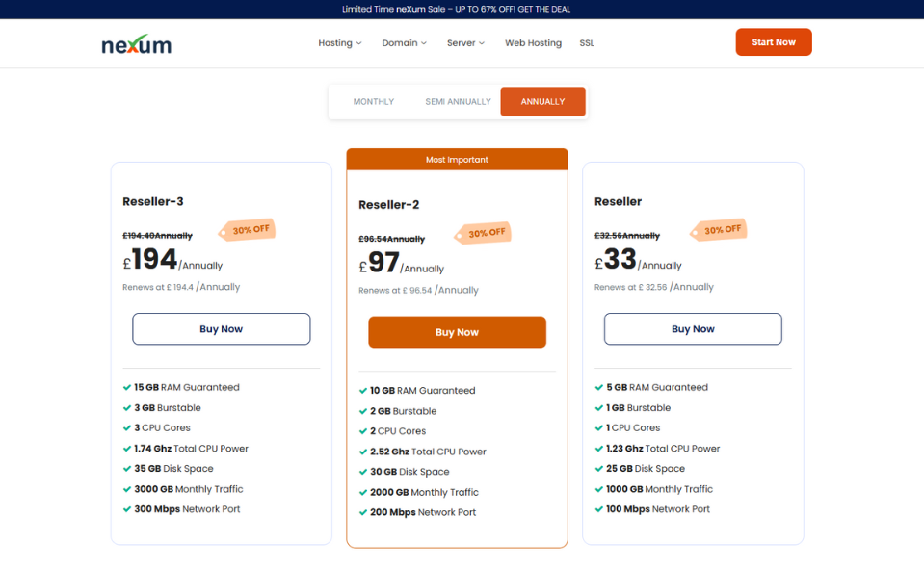924x568 pixels.
Task: Click checkmark beside 15 GB RAM Guaranteed
Action: pyautogui.click(x=126, y=388)
